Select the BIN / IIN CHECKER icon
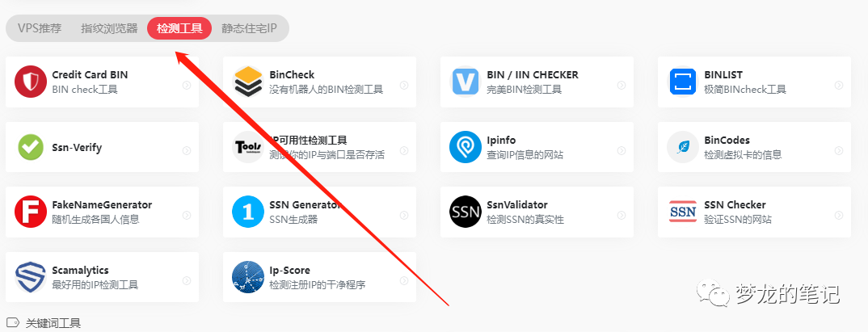868x332 pixels. coord(466,82)
